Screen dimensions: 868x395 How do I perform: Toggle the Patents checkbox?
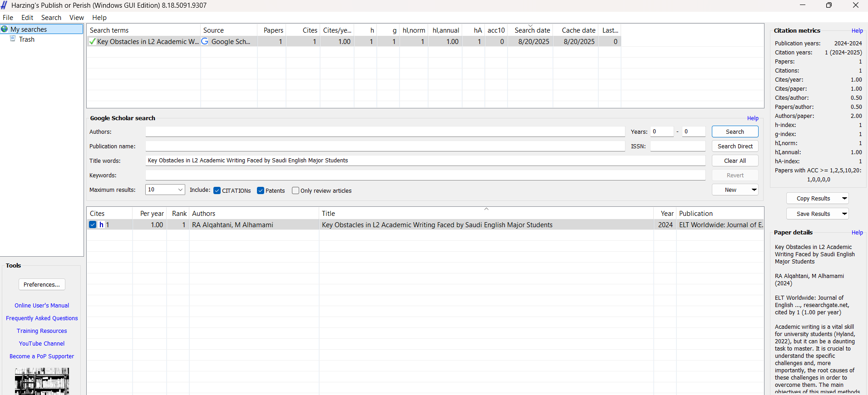261,190
